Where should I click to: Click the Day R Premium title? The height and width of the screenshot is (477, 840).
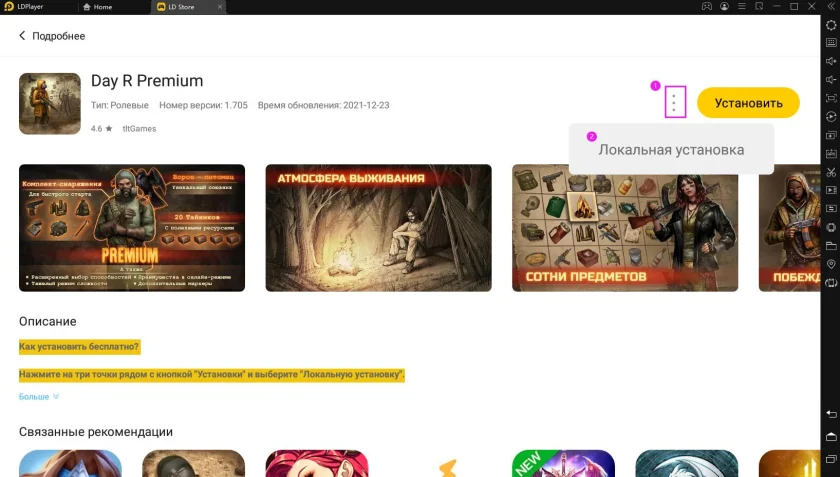point(147,81)
